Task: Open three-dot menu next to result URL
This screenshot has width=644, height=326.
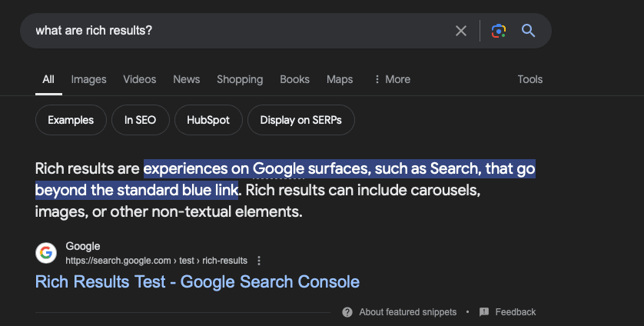Action: [x=259, y=261]
